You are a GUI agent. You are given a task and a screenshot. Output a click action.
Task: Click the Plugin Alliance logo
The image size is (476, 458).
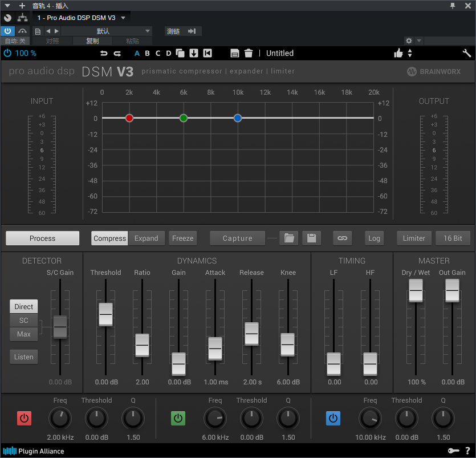click(34, 451)
